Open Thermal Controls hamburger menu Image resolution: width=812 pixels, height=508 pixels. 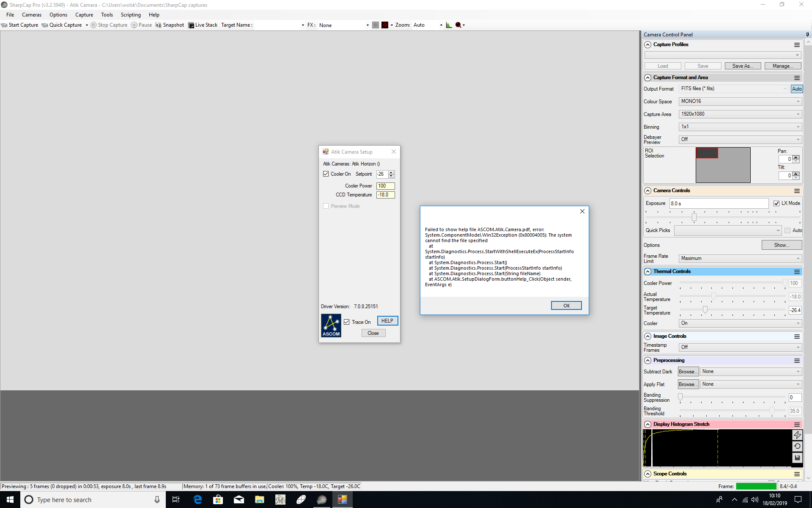797,272
